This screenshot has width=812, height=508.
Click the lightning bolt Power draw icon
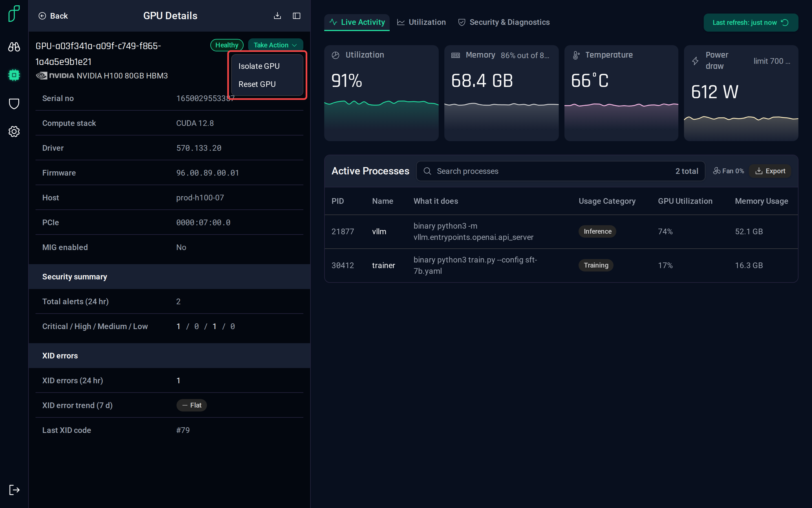(x=695, y=61)
